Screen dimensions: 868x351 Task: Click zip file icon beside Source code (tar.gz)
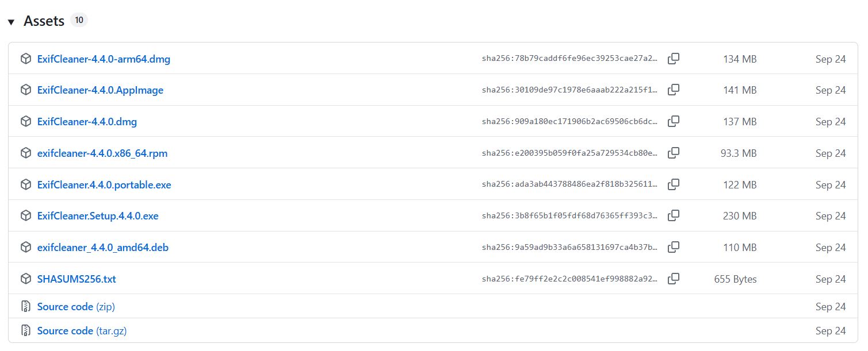25,331
